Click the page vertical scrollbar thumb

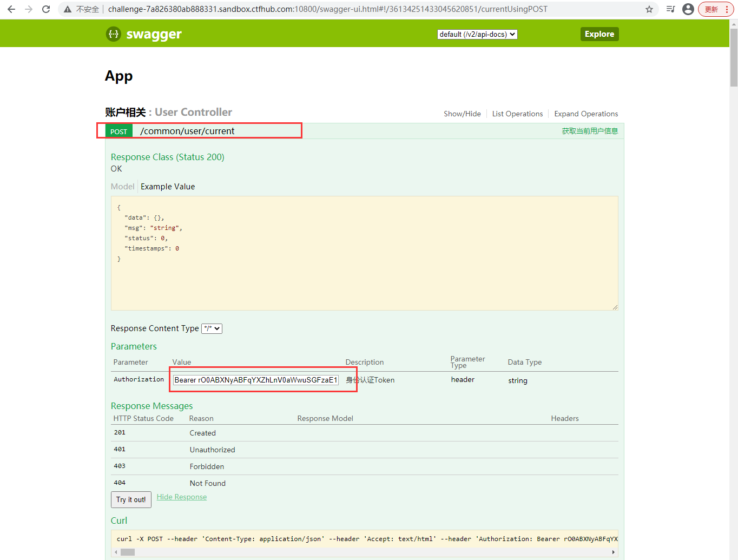click(734, 57)
